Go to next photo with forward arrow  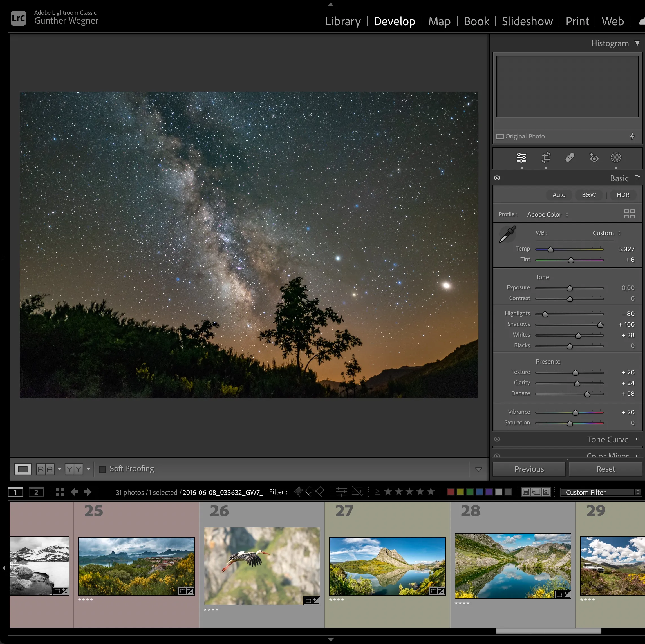click(88, 492)
